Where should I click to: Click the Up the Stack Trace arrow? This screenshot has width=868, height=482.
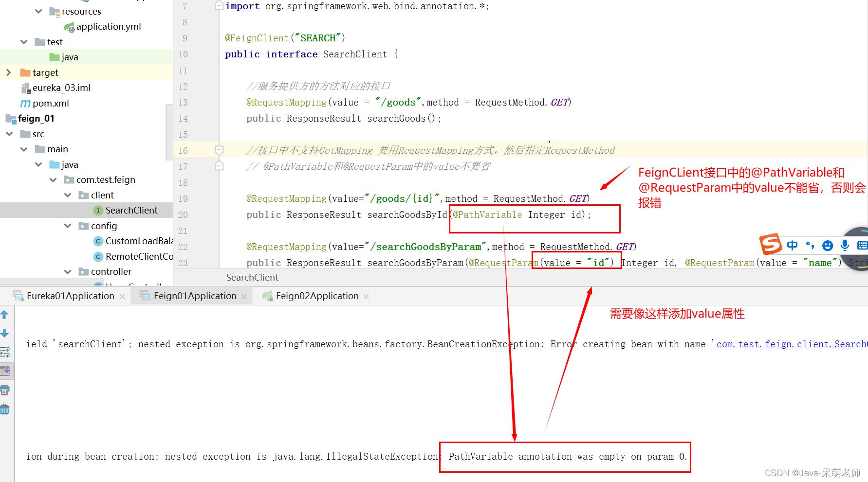pyautogui.click(x=4, y=315)
